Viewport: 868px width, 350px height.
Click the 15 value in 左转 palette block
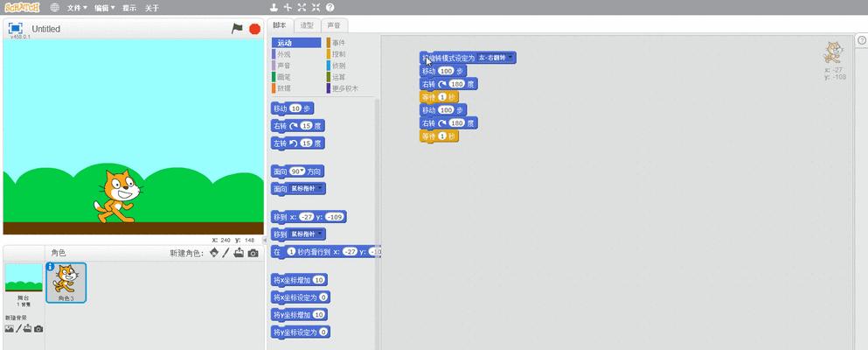pos(306,143)
